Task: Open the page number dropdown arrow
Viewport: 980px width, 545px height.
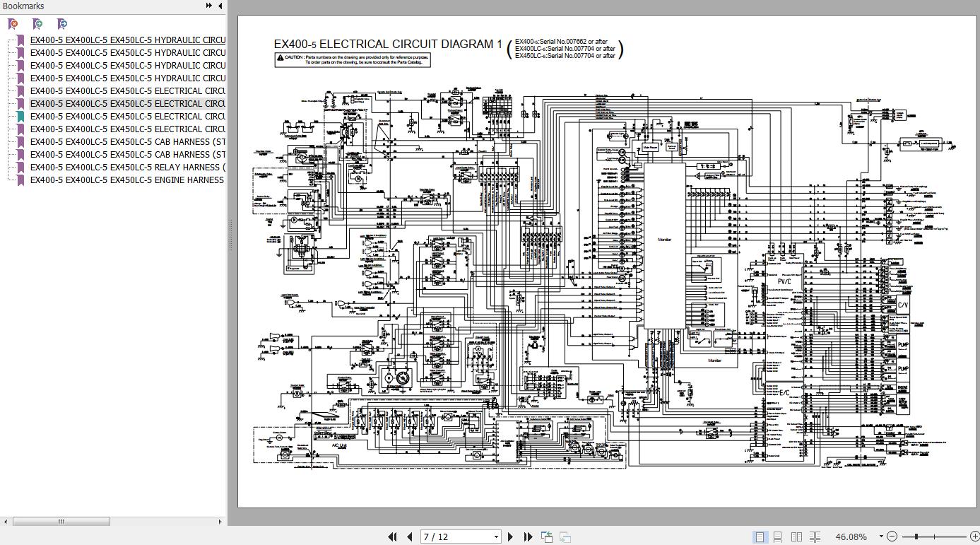Action: click(496, 537)
